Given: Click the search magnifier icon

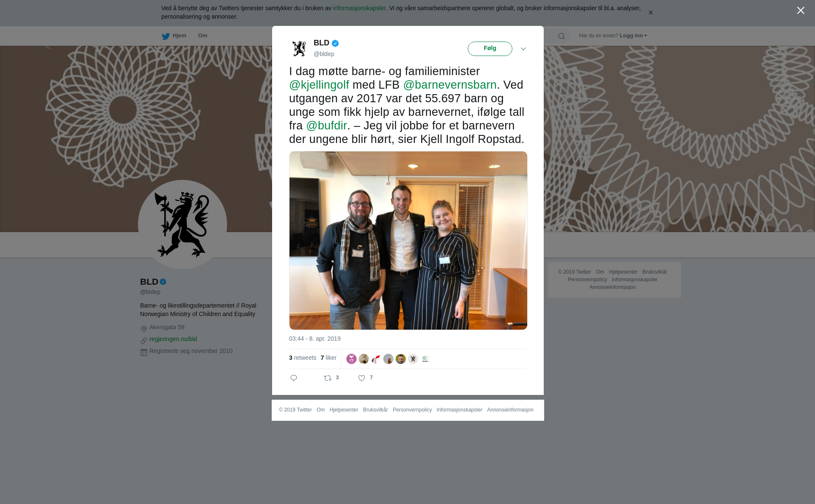Looking at the screenshot, I should pyautogui.click(x=562, y=36).
